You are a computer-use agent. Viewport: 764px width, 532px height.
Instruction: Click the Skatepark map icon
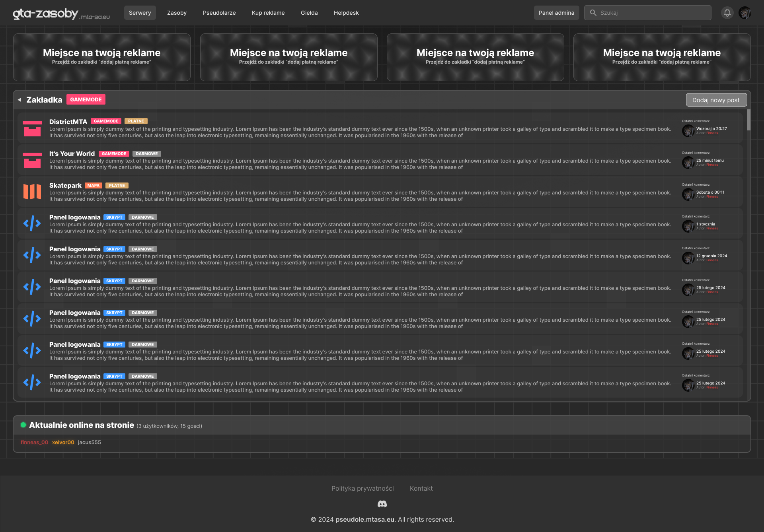point(32,192)
